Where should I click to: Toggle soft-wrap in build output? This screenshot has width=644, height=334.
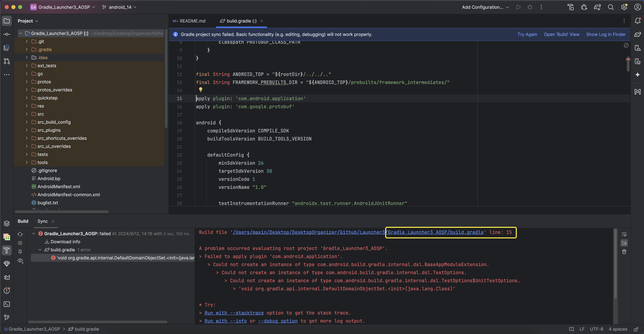(624, 234)
